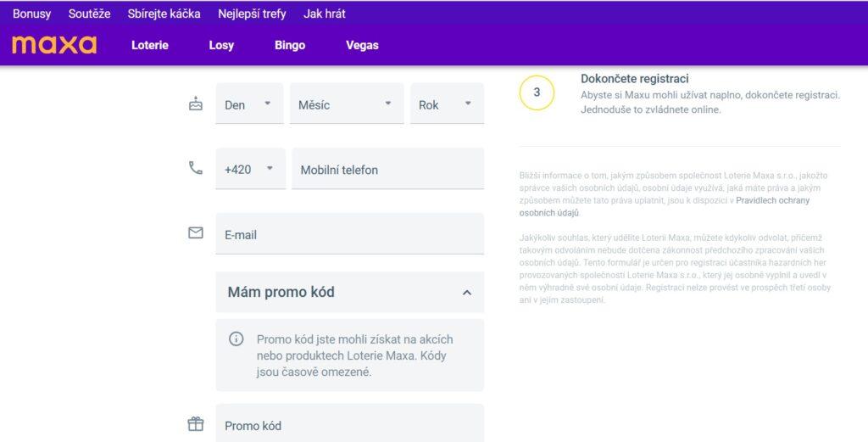Go to the Vegas section
The width and height of the screenshot is (868, 442).
click(x=362, y=46)
